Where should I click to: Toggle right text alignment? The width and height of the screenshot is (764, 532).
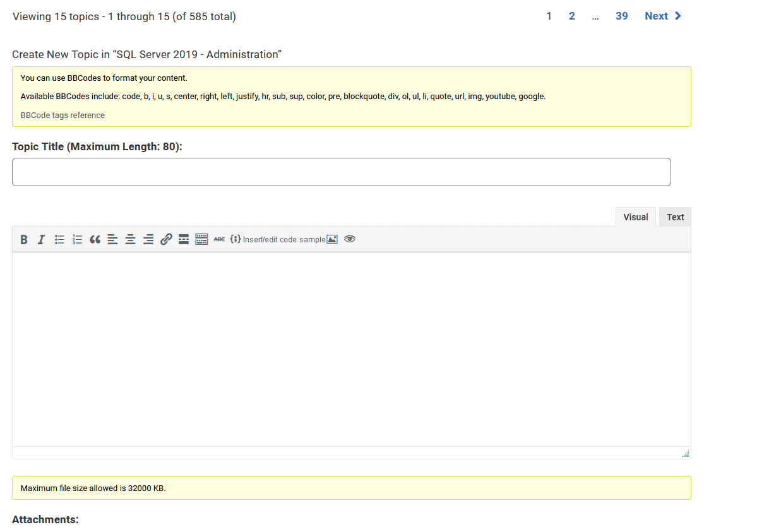point(148,239)
